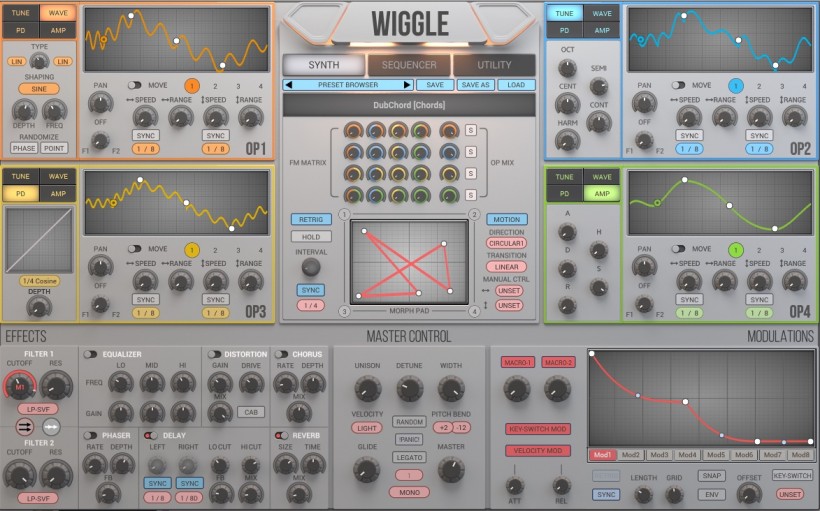Switch to the Sequencer tab

click(x=408, y=65)
